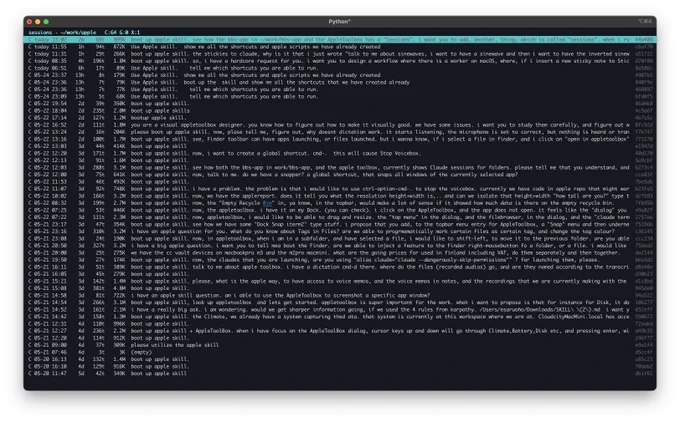Select the 05-21 15:21 voice memos session
680x422 pixels.
[x=340, y=281]
